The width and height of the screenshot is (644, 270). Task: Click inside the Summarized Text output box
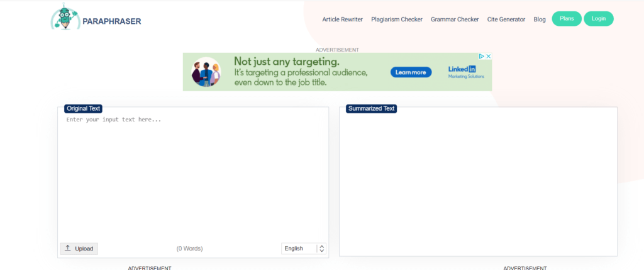tap(478, 182)
